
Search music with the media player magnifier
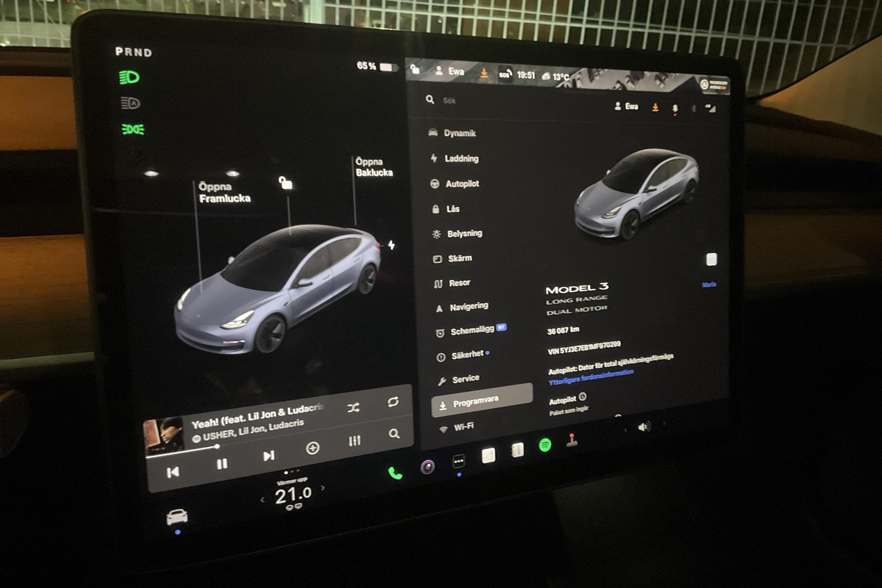pos(394,433)
